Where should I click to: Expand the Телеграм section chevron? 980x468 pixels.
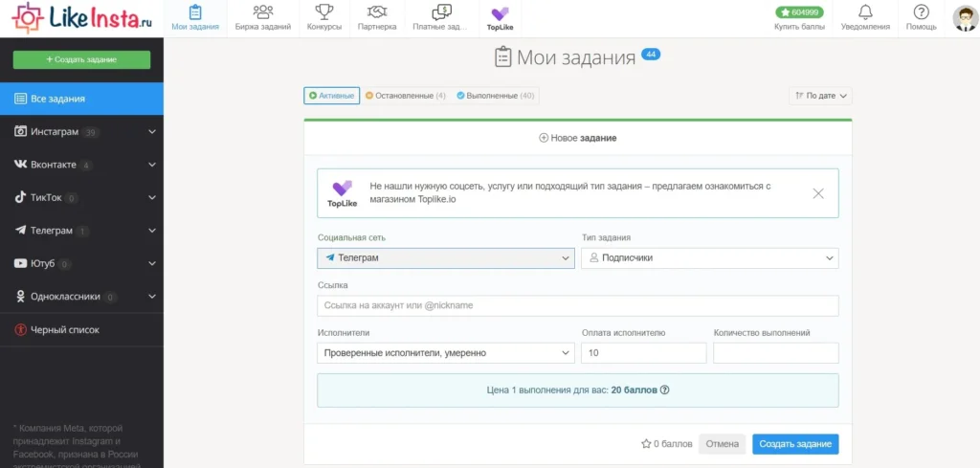(152, 231)
